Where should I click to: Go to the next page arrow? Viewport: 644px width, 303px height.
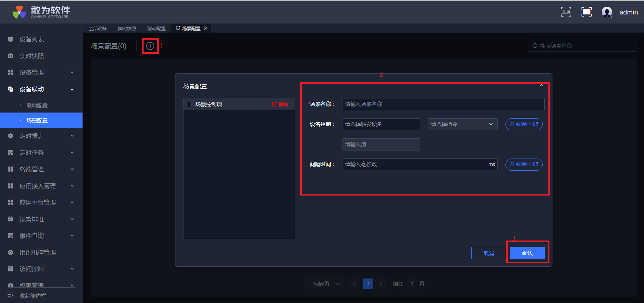click(380, 284)
